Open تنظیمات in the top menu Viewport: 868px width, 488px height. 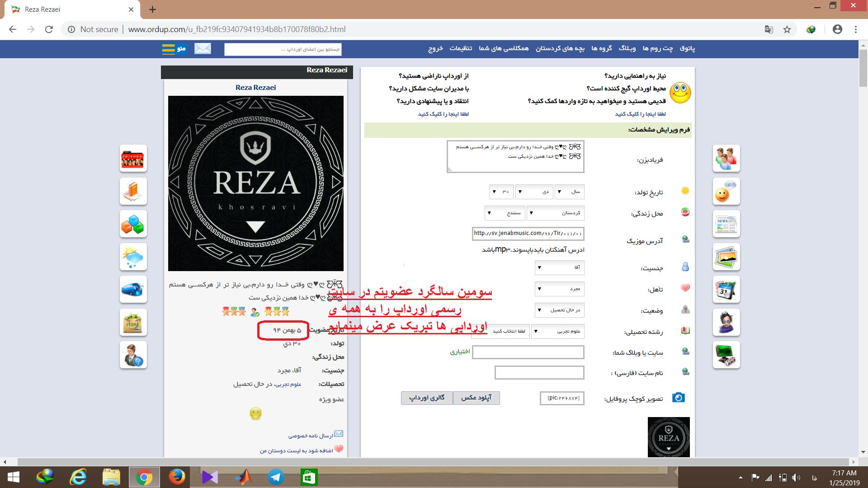point(461,48)
